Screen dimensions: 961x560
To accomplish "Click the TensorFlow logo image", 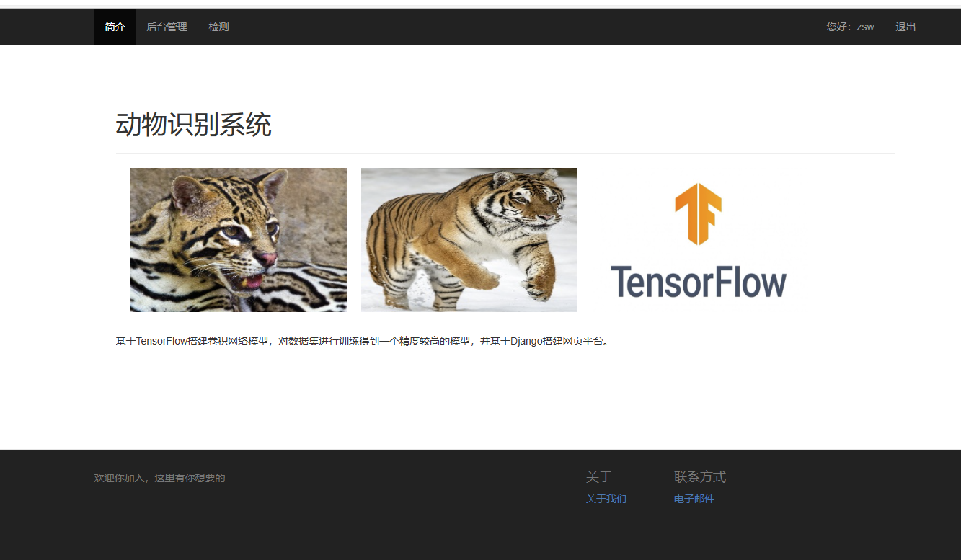I will 699,240.
